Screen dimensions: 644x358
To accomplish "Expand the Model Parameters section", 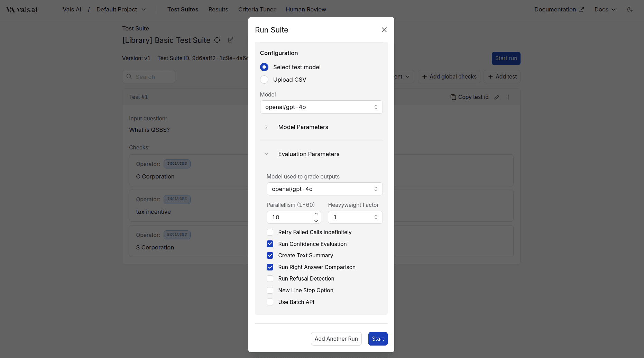I will [x=266, y=127].
